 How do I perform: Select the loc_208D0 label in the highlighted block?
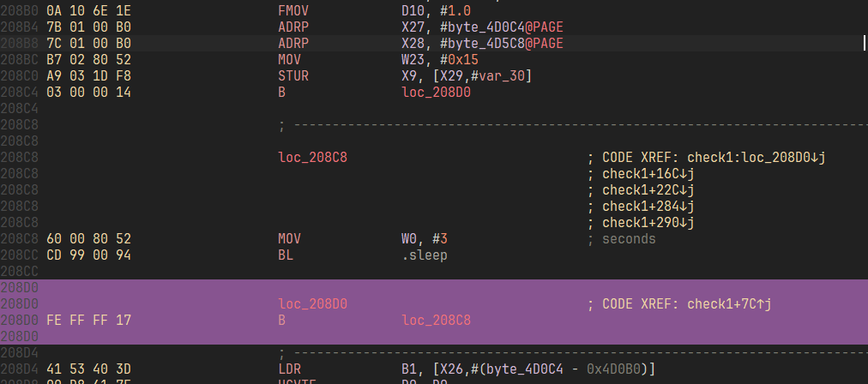click(313, 304)
